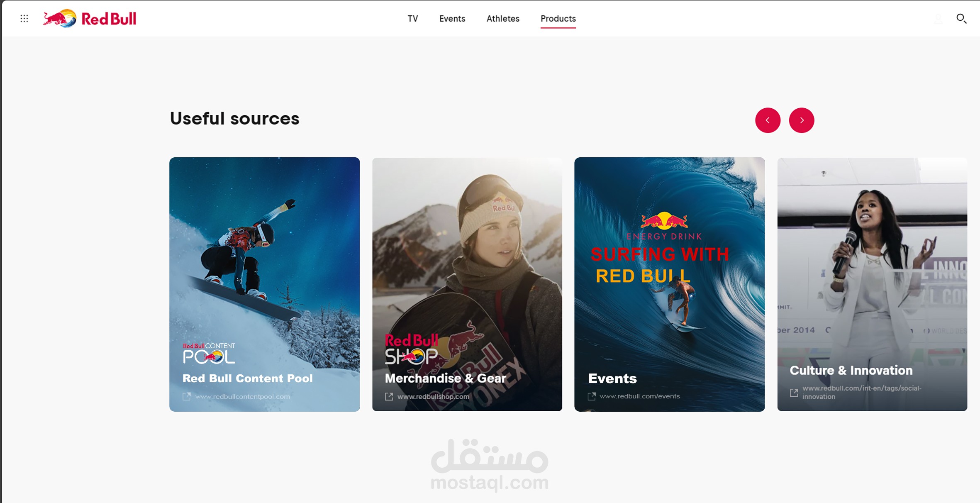This screenshot has height=503, width=980.
Task: Open the search magnifier icon
Action: click(x=961, y=18)
